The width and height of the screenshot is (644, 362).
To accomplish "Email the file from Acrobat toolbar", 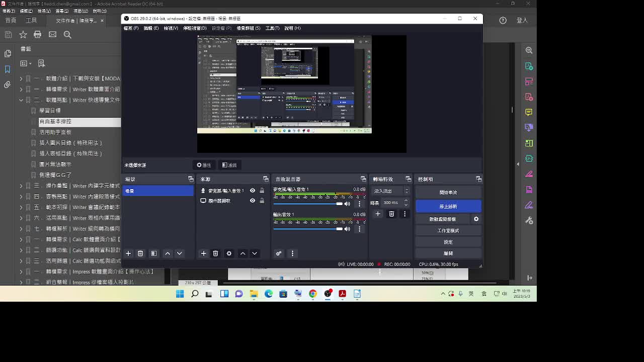I will pyautogui.click(x=53, y=34).
